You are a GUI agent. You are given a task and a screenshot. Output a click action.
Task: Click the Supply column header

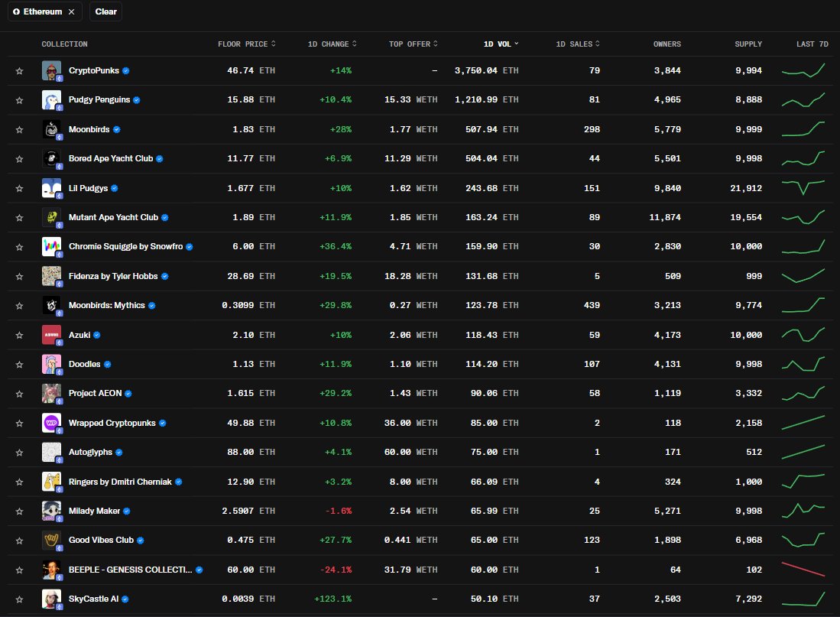(748, 44)
